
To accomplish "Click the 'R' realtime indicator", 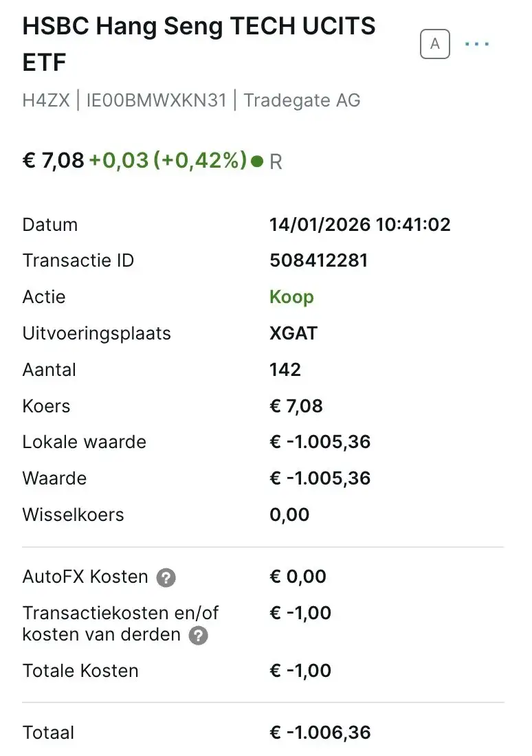I will coord(276,162).
